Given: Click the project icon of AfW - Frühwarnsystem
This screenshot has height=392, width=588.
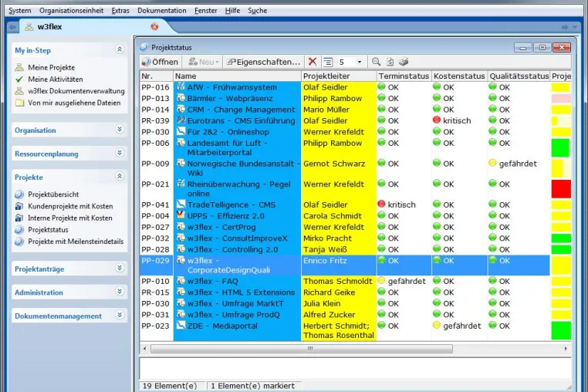Looking at the screenshot, I should pos(181,86).
